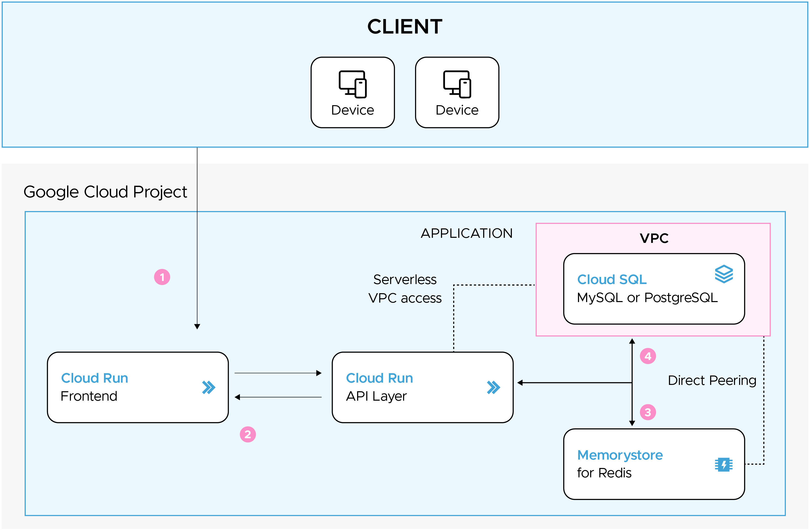Click pink step marker number 1
The image size is (810, 532).
162,277
